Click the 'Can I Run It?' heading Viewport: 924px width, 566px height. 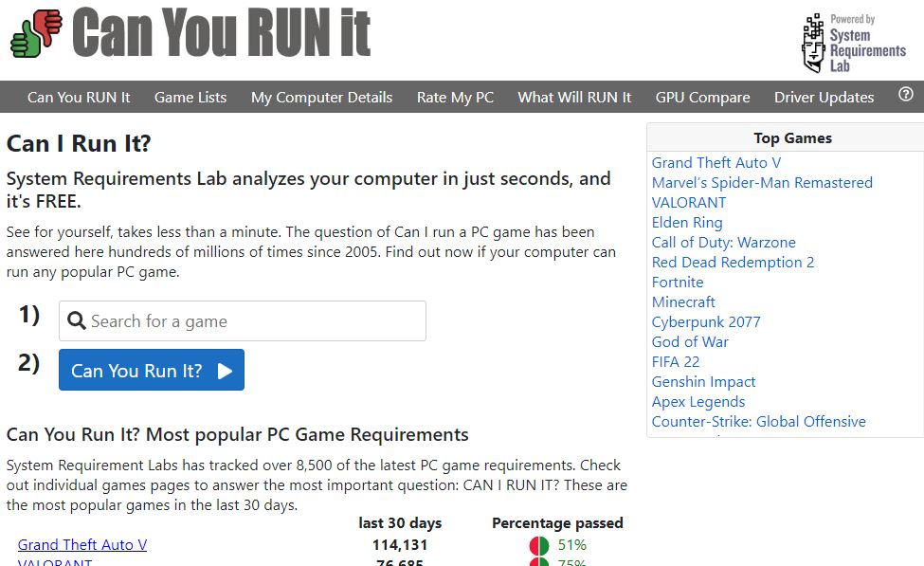79,143
